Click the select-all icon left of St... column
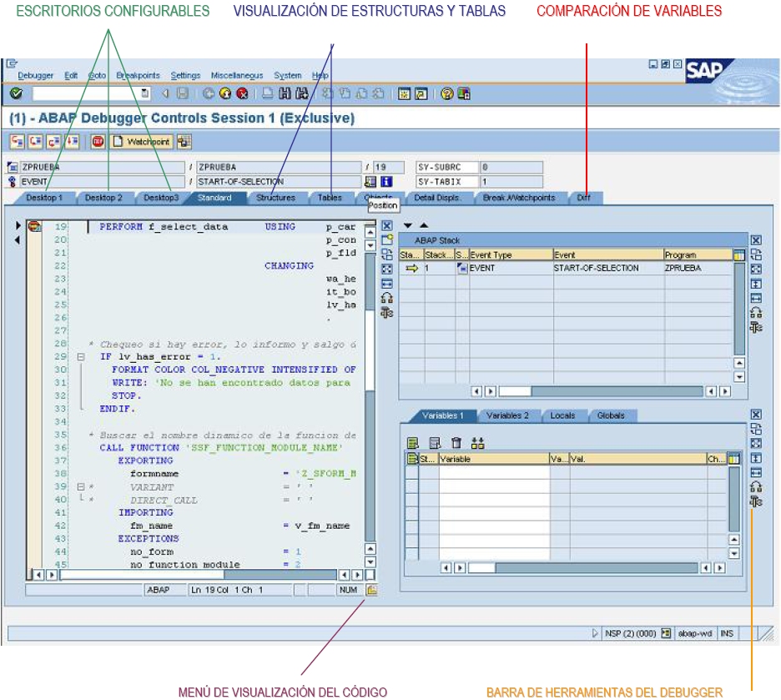Viewport: 781px width, 700px height. click(412, 459)
